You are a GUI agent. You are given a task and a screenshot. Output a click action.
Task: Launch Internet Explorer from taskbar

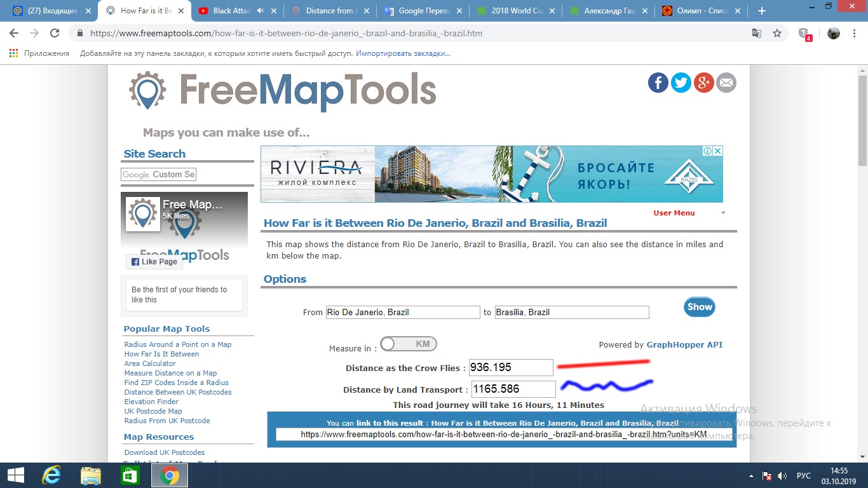(51, 475)
